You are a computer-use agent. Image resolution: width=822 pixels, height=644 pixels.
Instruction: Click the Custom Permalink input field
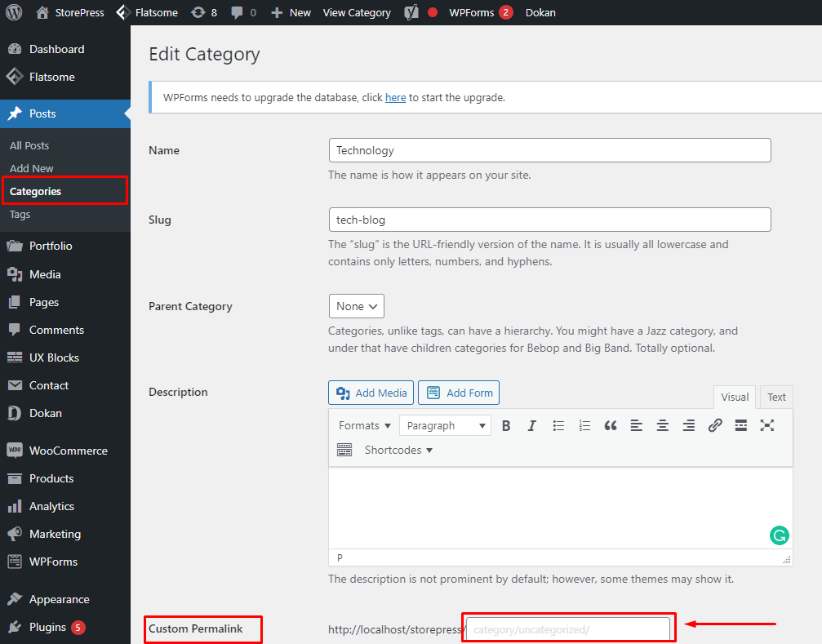click(x=568, y=628)
